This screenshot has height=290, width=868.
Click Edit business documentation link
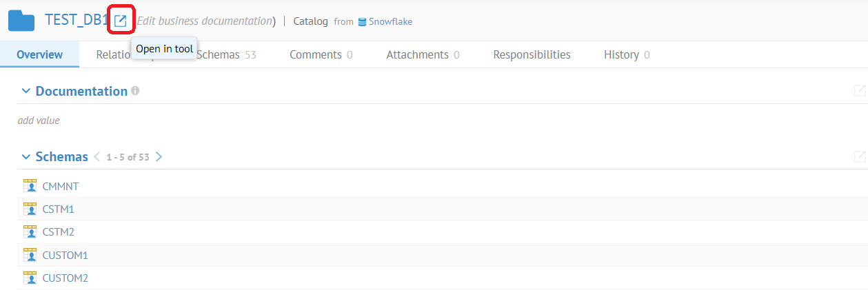(x=203, y=21)
